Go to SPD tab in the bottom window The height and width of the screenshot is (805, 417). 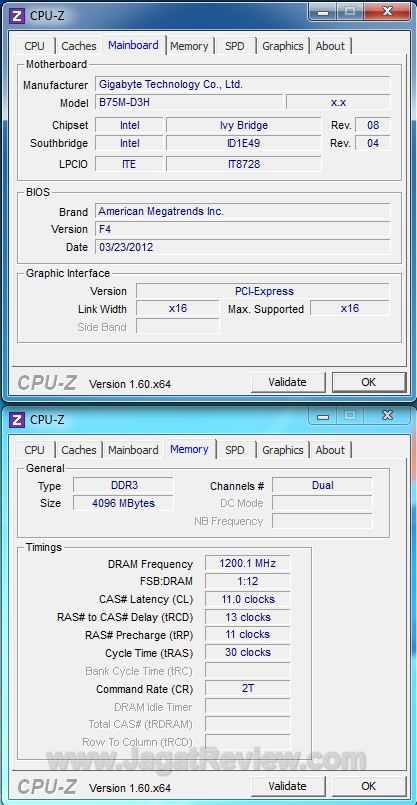coord(235,450)
